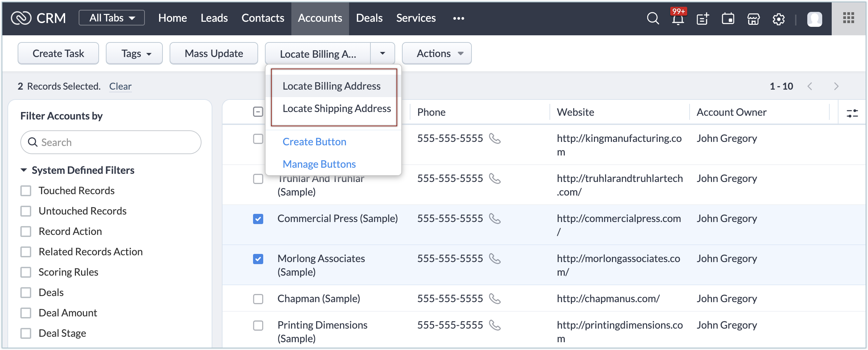Uncheck Morlong Associates (Sample) row checkbox
The width and height of the screenshot is (868, 350).
point(258,259)
